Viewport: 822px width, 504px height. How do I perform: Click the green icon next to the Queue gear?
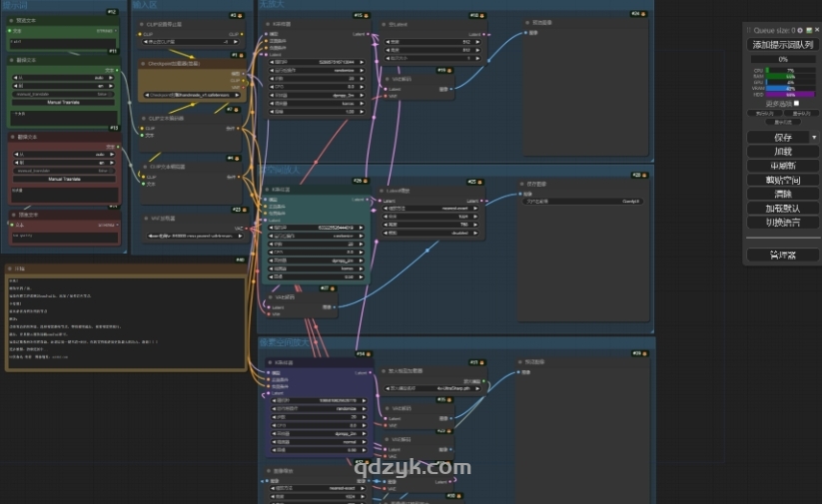[810, 31]
